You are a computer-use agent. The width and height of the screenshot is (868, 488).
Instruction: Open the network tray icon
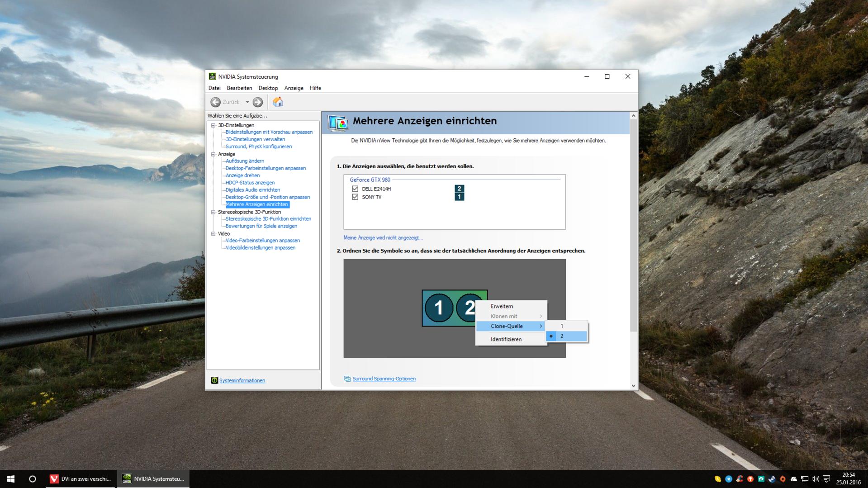(x=804, y=479)
